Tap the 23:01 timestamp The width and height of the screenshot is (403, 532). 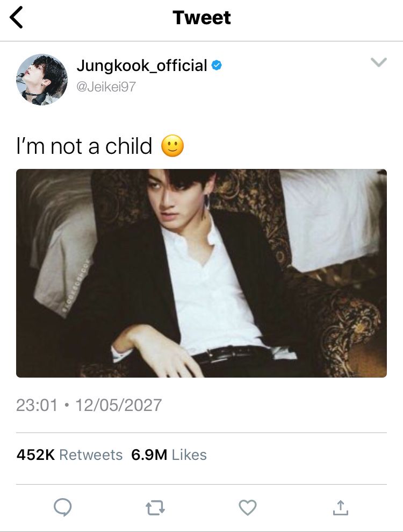tap(37, 405)
